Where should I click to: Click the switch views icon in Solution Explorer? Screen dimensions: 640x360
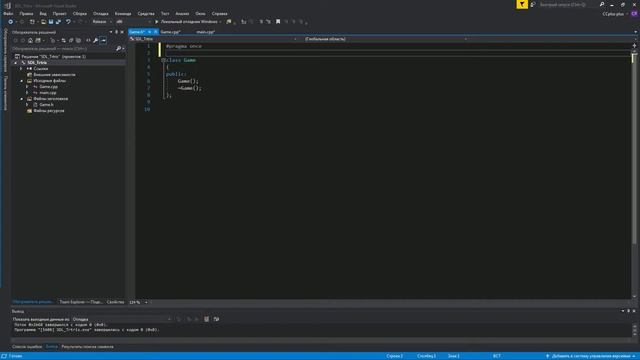click(38, 40)
